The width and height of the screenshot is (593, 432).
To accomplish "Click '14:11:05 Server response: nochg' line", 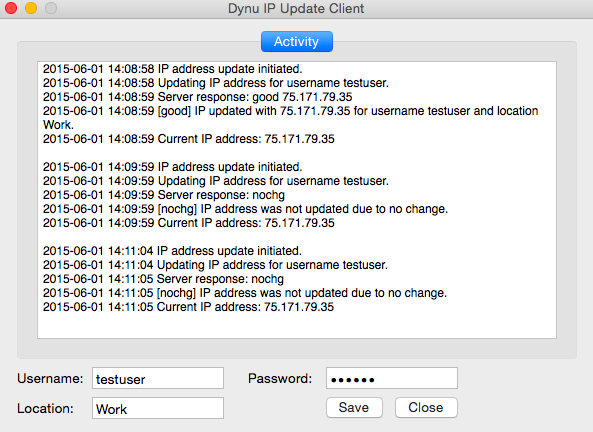I will [x=163, y=279].
